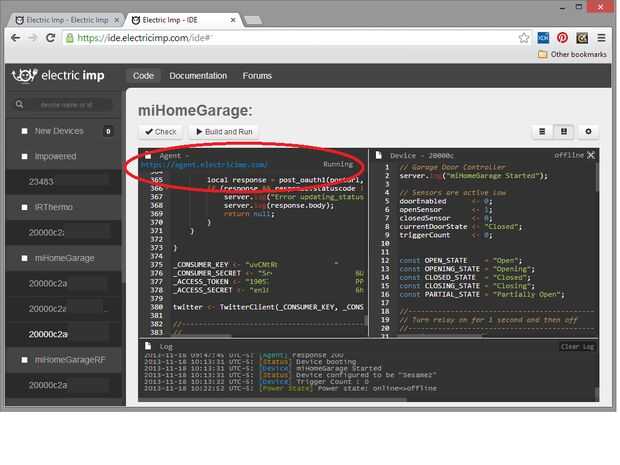Select the device under miHomeGarageRF
Viewport: 620px width, 465px height.
pos(64,385)
